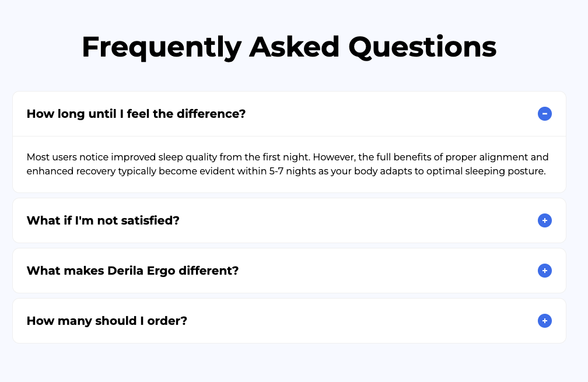Click the plus icon beside "How many should I order?"

point(544,321)
